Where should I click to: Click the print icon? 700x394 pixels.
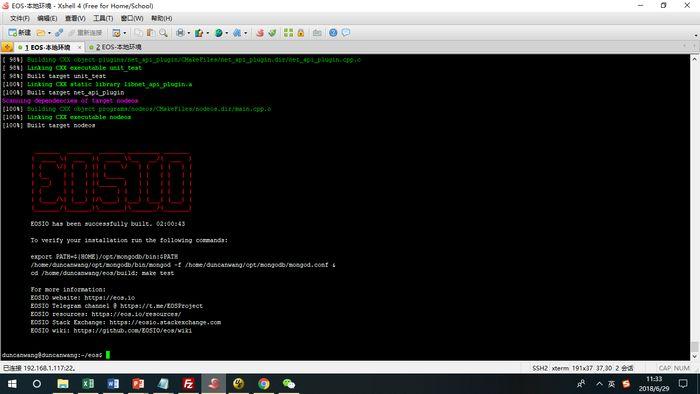point(180,33)
